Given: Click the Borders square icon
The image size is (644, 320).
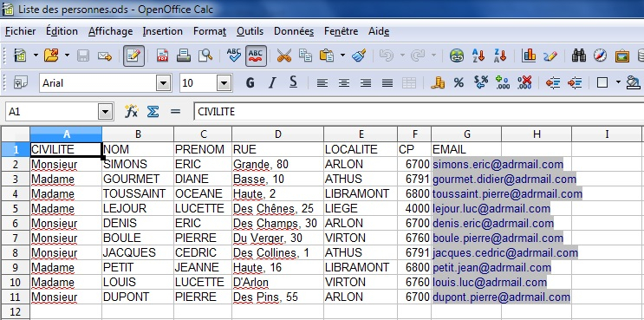Looking at the screenshot, I should [602, 83].
